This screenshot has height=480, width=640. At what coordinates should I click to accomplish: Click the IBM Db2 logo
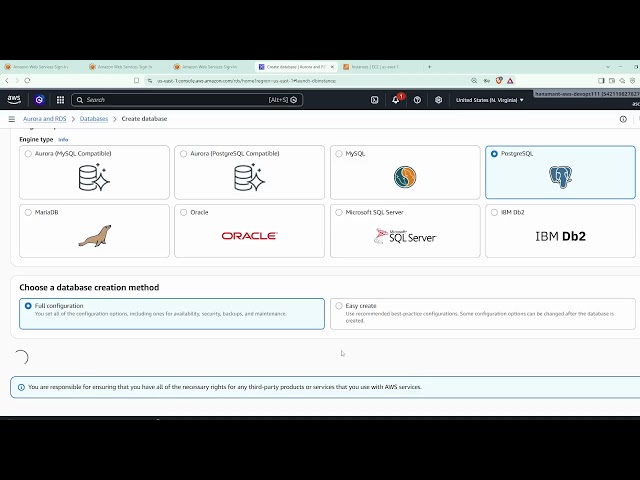[560, 236]
